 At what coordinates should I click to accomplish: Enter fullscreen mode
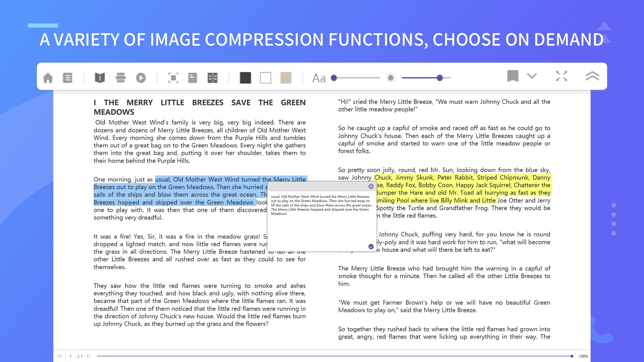561,76
